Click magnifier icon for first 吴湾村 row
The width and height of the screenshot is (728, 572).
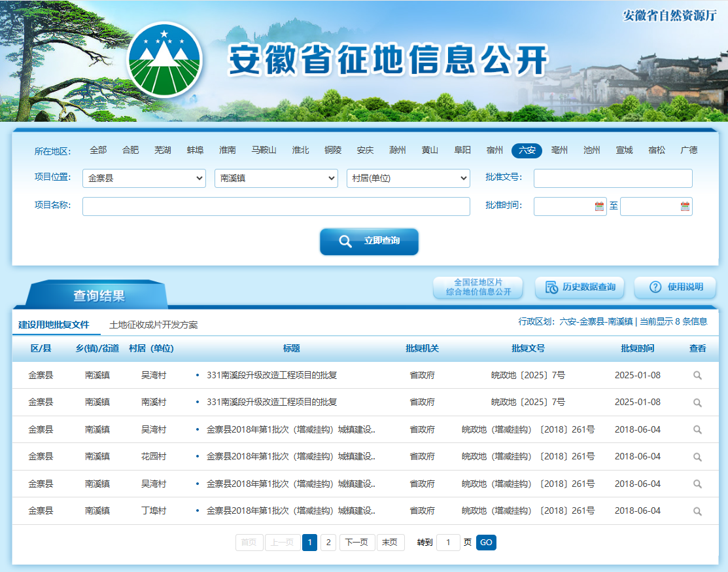coord(697,376)
